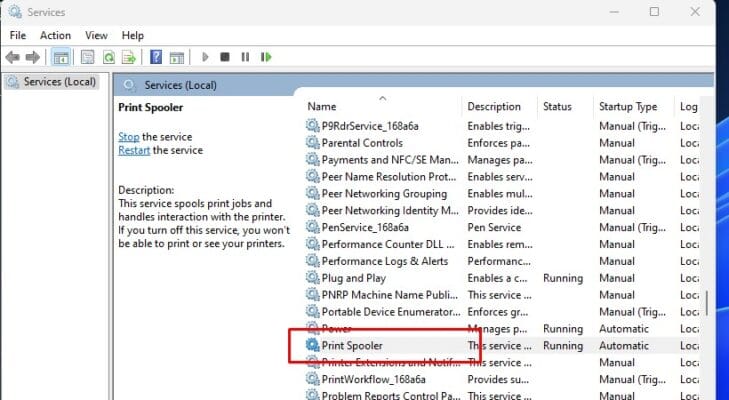Click the Restart the service link
This screenshot has width=729, height=400.
(x=134, y=150)
